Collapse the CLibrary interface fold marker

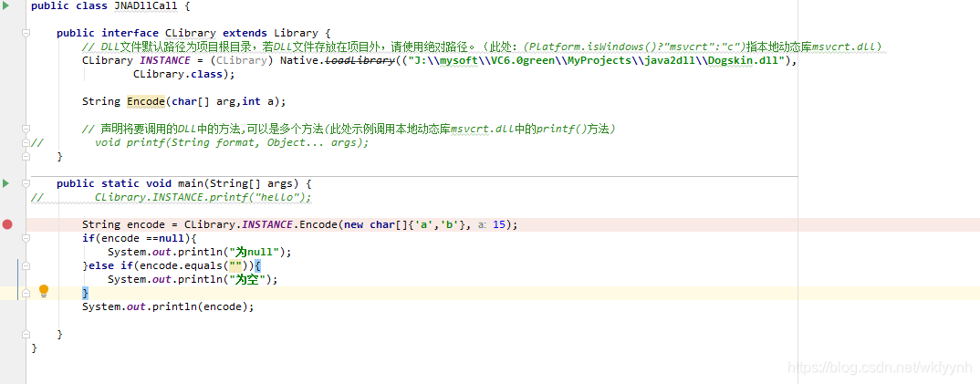(x=26, y=33)
